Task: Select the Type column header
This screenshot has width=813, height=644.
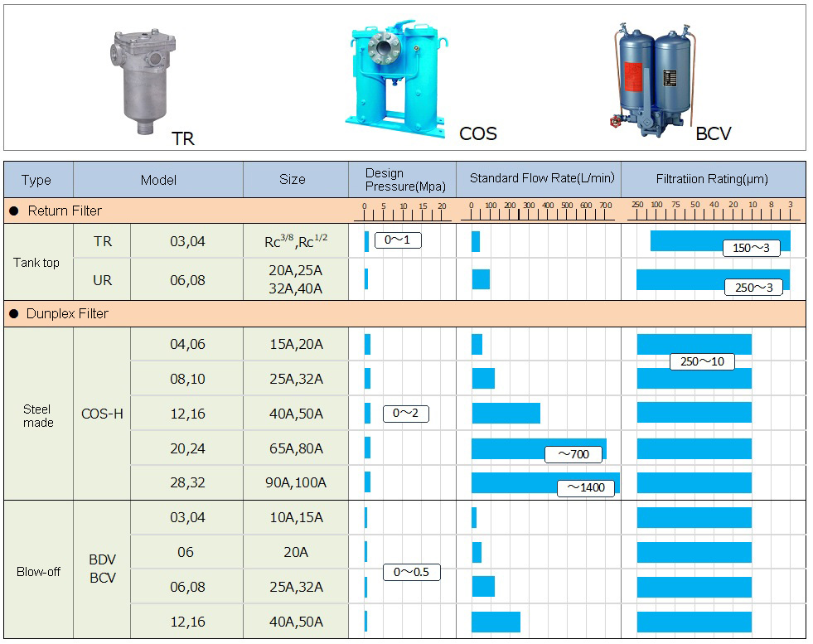Action: 36,180
